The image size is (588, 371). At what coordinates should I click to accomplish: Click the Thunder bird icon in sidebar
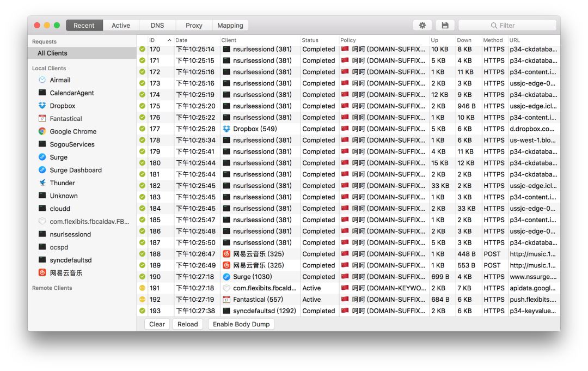[42, 183]
